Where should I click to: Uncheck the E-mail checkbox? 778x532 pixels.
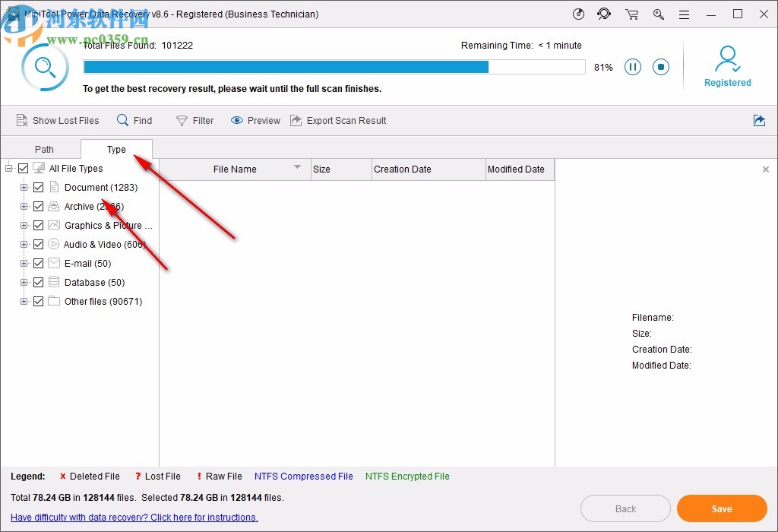[38, 263]
